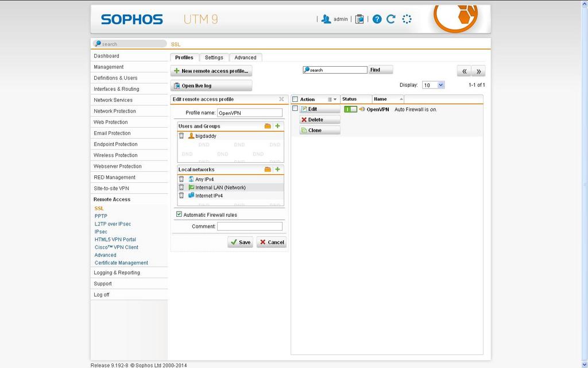Delete the OpenVPN profile
The image size is (588, 368).
(x=320, y=120)
